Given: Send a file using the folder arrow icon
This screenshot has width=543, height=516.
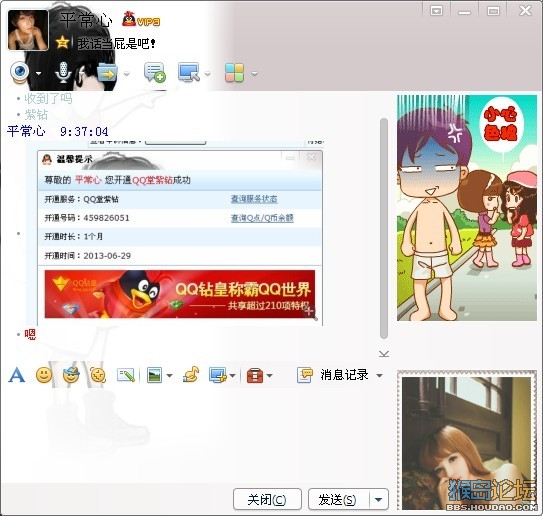Looking at the screenshot, I should pyautogui.click(x=107, y=73).
